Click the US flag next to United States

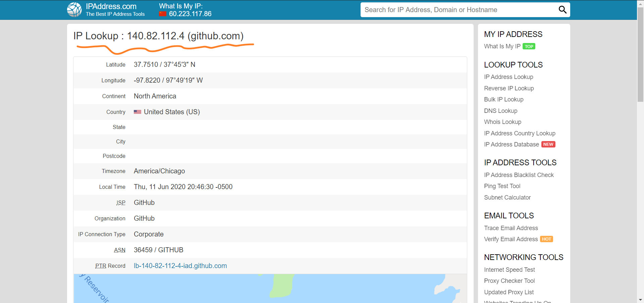coord(138,112)
